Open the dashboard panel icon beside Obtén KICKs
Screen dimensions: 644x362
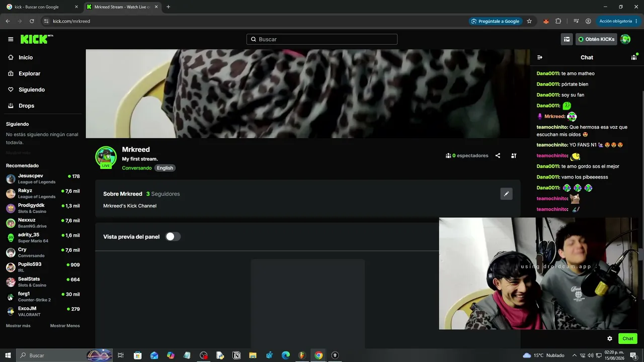coord(567,39)
